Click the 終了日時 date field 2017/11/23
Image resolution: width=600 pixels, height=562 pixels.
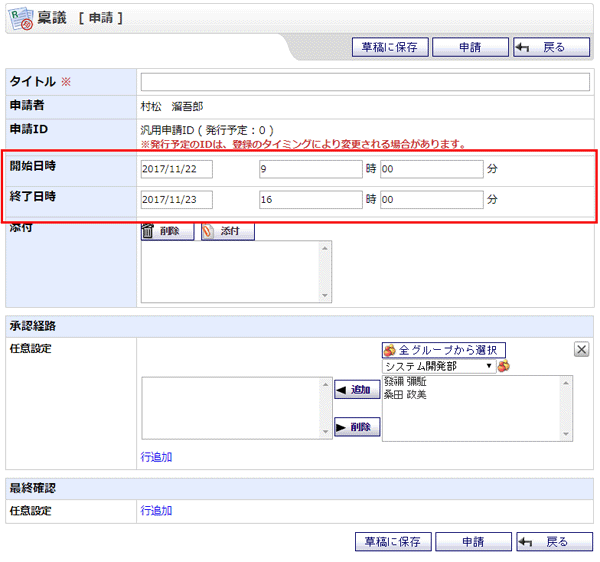click(176, 200)
